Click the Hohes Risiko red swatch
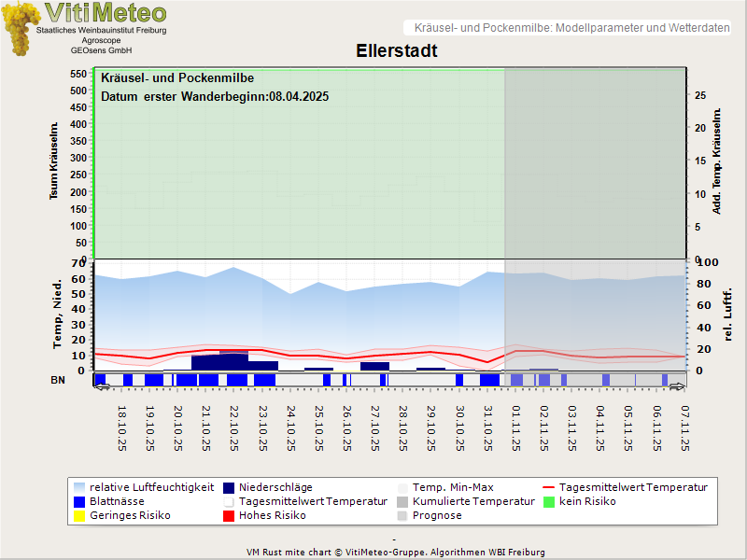The image size is (747, 560). click(229, 515)
